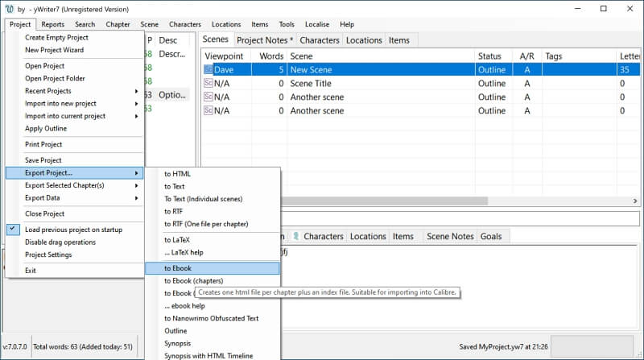Open the Chapter menu
The image size is (644, 360).
point(118,24)
